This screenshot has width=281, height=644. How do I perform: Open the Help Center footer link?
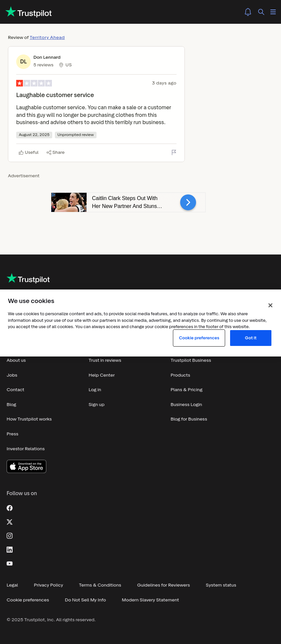pos(101,375)
